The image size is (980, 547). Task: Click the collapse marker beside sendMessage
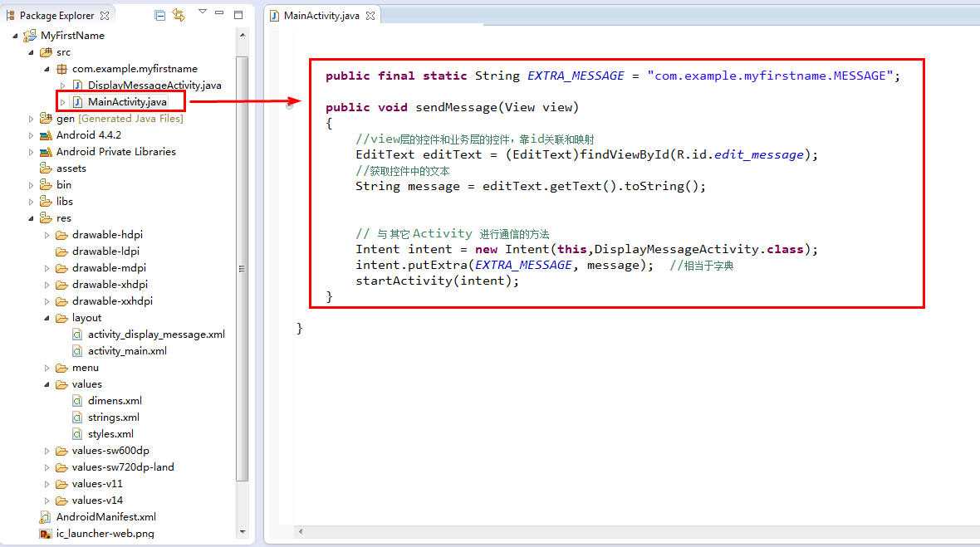tap(289, 105)
